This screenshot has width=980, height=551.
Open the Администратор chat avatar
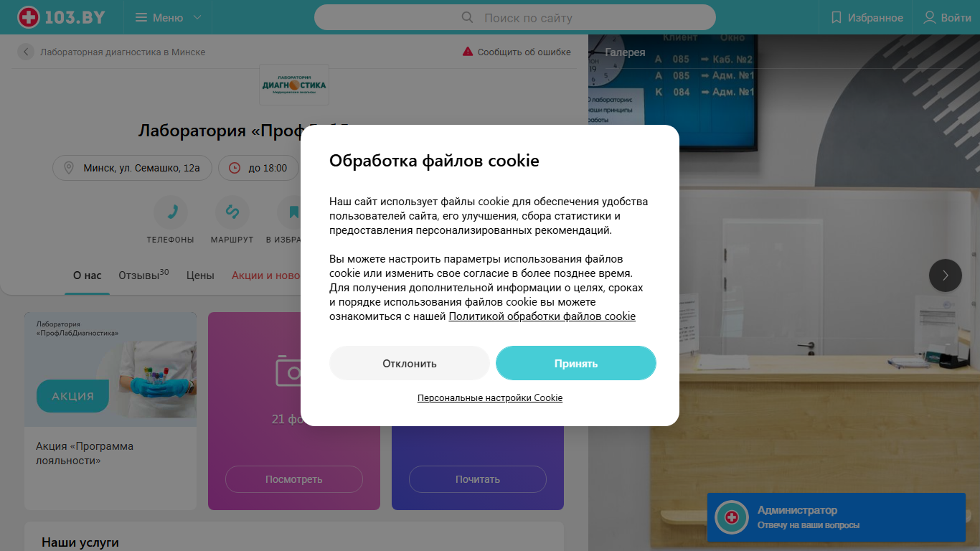[732, 517]
